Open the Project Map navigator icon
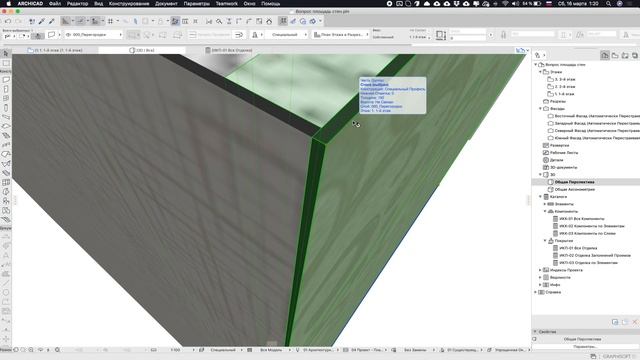 605,55
